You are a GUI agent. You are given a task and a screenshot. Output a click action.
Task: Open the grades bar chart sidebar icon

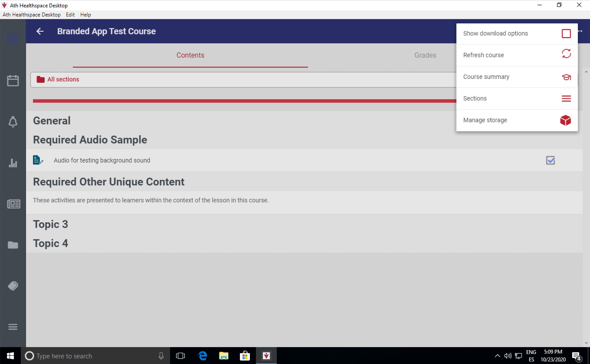pos(13,163)
